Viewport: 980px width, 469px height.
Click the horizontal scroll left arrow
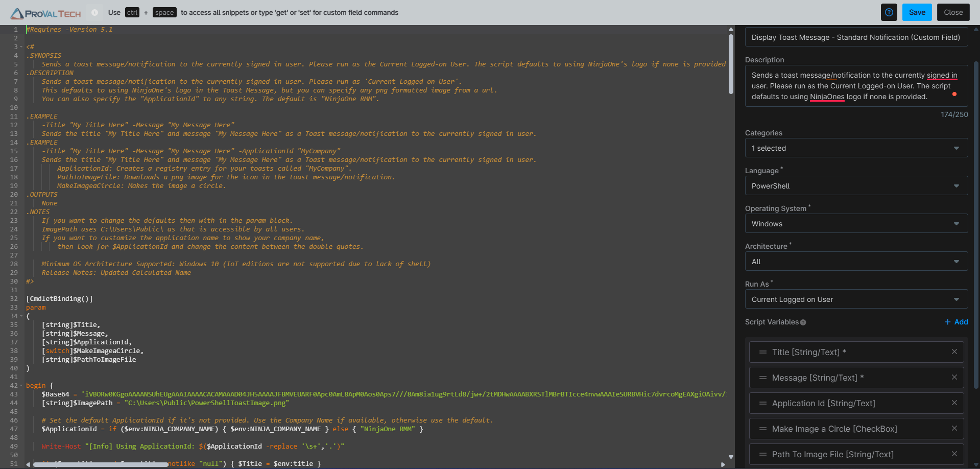click(28, 464)
